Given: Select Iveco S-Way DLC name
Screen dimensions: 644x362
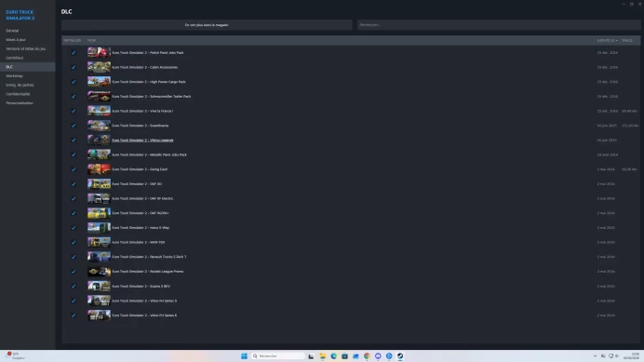Looking at the screenshot, I should (141, 228).
